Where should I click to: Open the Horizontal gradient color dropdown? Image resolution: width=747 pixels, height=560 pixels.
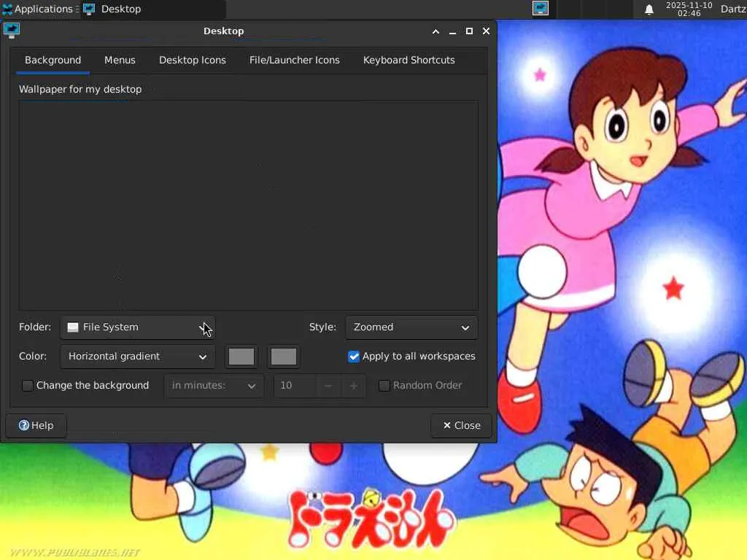tap(137, 357)
